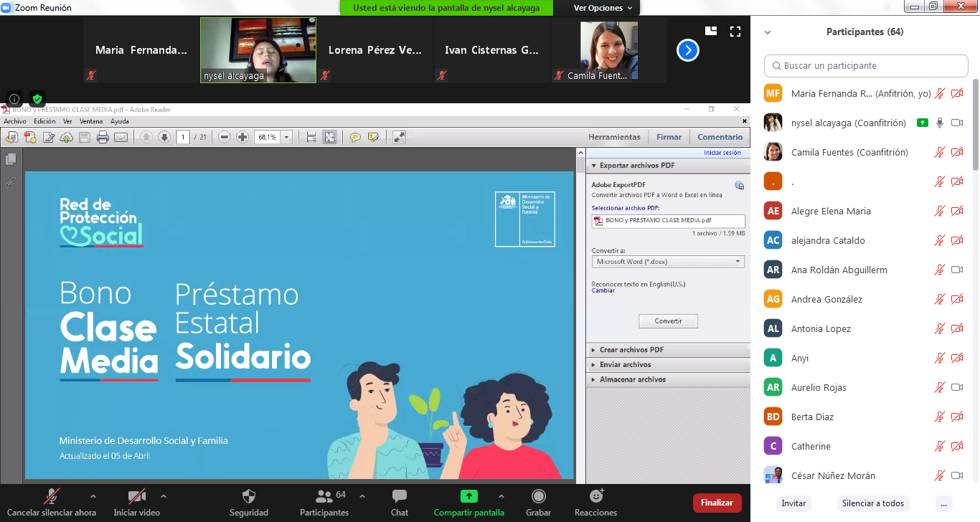Unmute Berta Diaz microphone icon
The height and width of the screenshot is (522, 980).
pyautogui.click(x=940, y=417)
